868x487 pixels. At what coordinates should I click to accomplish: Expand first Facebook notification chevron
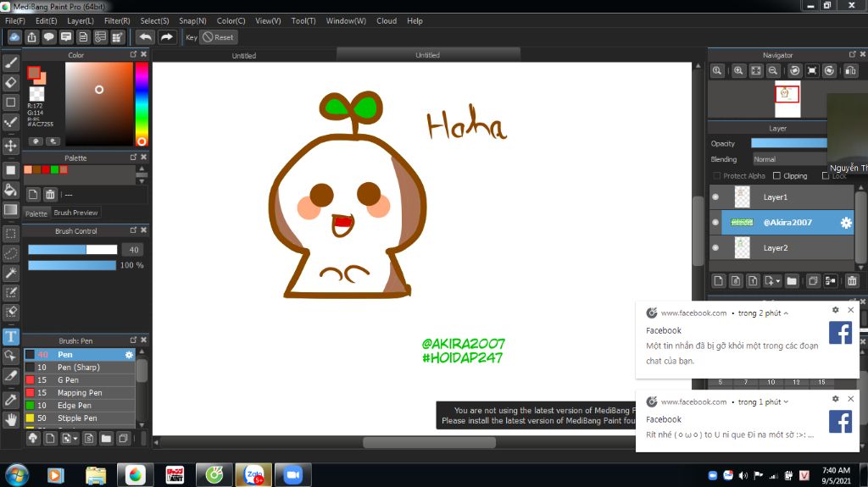tap(786, 313)
